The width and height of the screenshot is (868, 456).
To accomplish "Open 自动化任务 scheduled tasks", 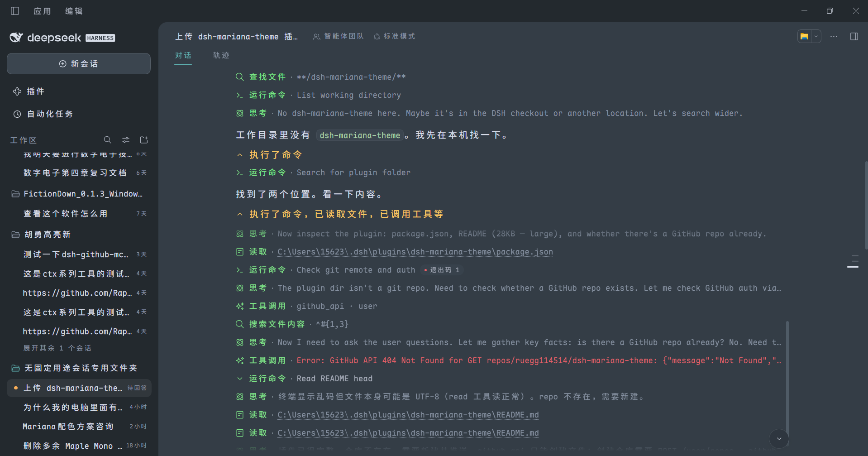I will click(43, 114).
